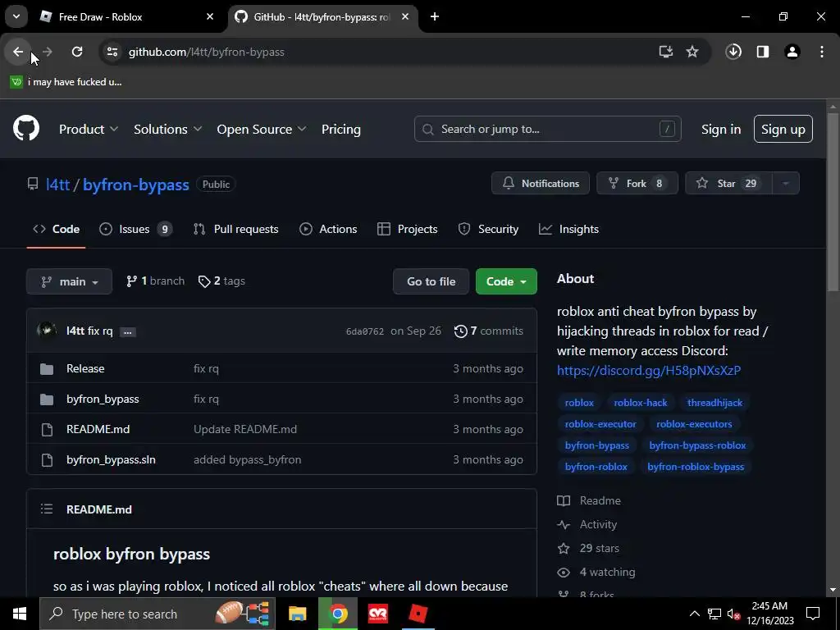Open Roblox app in taskbar
The image size is (840, 630).
coord(418,614)
